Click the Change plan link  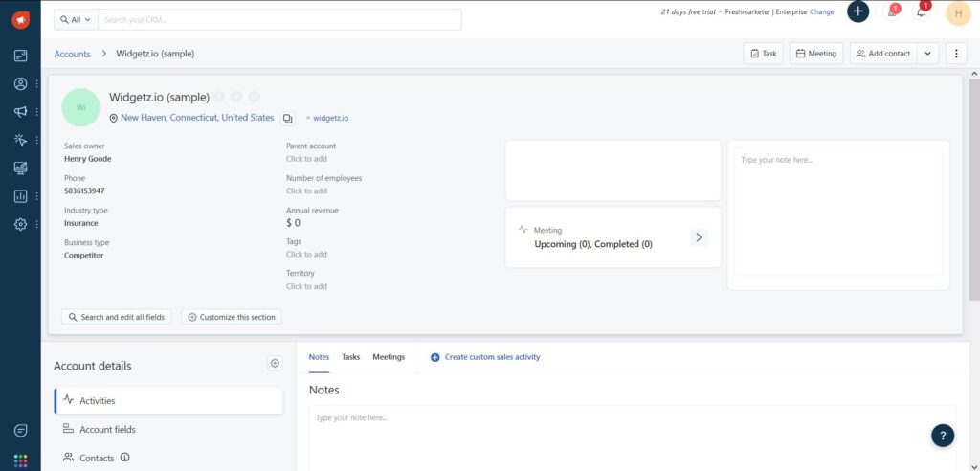click(x=822, y=11)
